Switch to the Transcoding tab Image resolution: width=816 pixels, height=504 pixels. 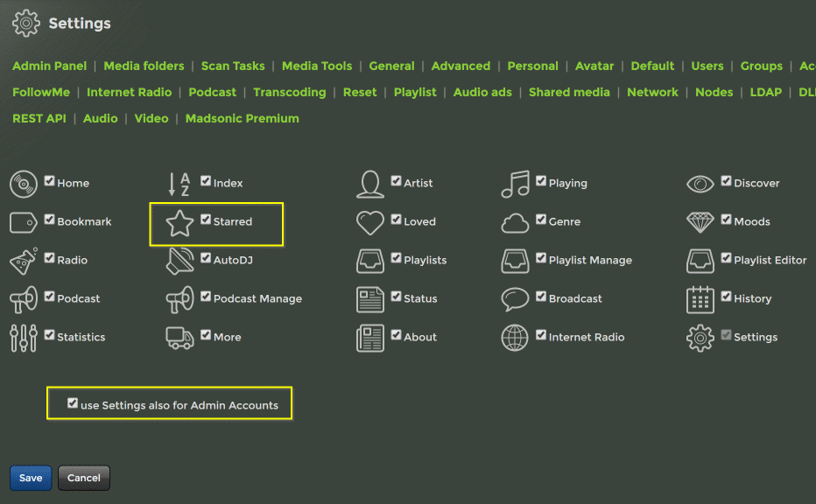289,92
